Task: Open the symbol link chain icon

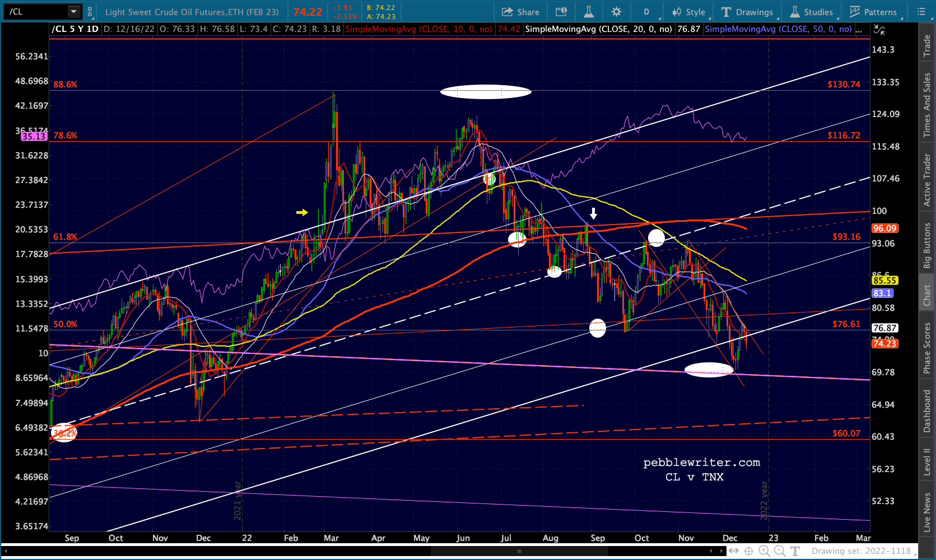Action: coord(90,12)
